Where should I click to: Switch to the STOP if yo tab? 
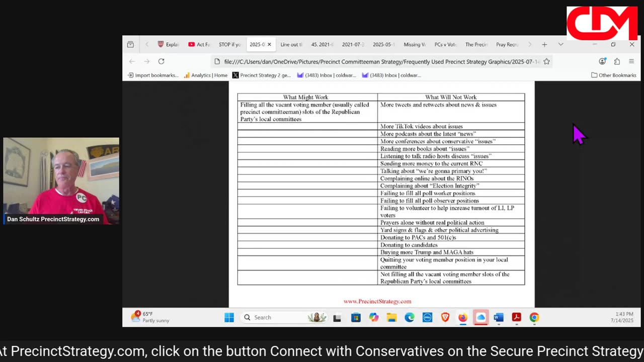pyautogui.click(x=230, y=44)
